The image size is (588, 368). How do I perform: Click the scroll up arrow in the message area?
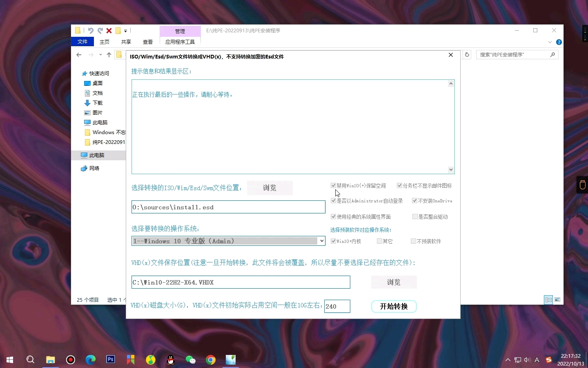(451, 83)
